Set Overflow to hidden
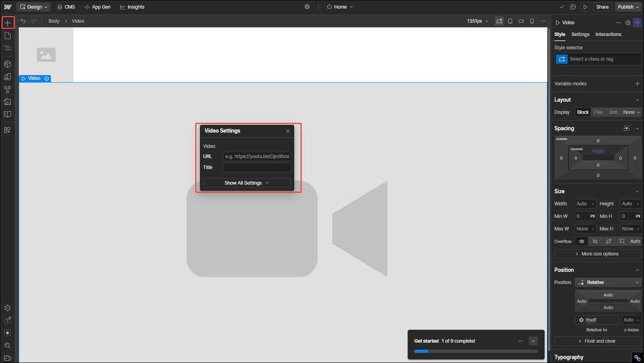 595,241
